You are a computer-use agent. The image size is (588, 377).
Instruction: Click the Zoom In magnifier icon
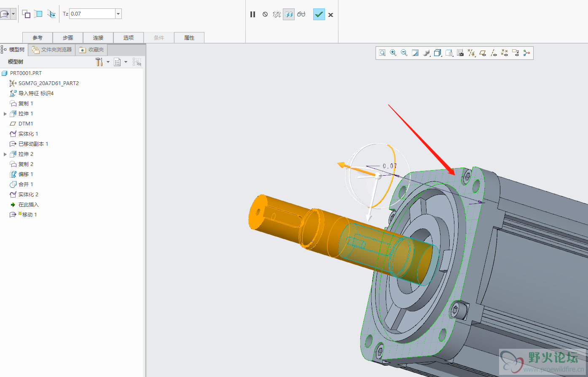(393, 53)
